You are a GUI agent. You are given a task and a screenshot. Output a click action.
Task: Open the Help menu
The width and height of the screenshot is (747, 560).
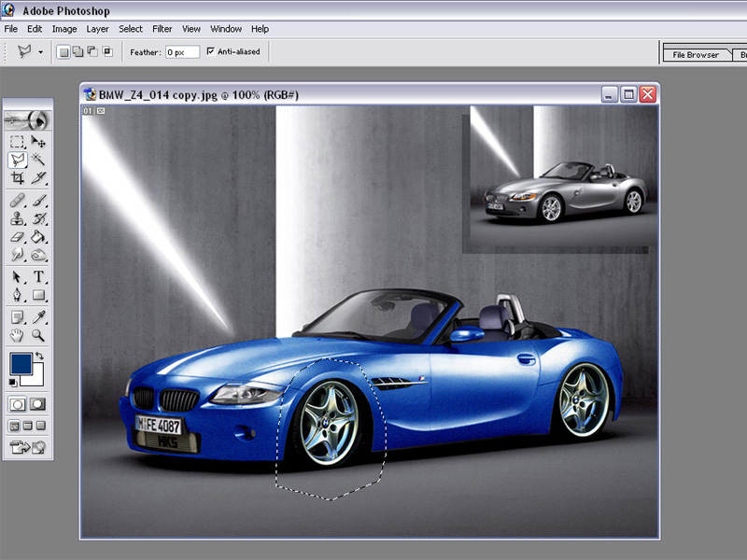point(260,29)
